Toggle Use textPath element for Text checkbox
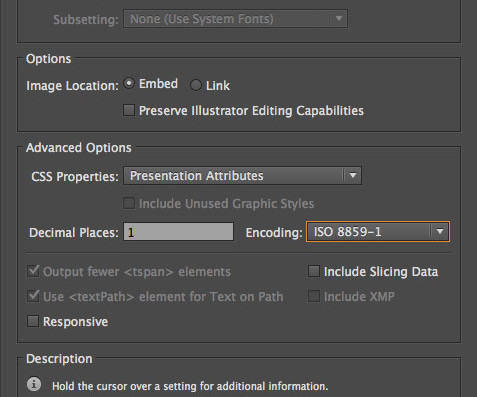477x397 pixels. 33,296
